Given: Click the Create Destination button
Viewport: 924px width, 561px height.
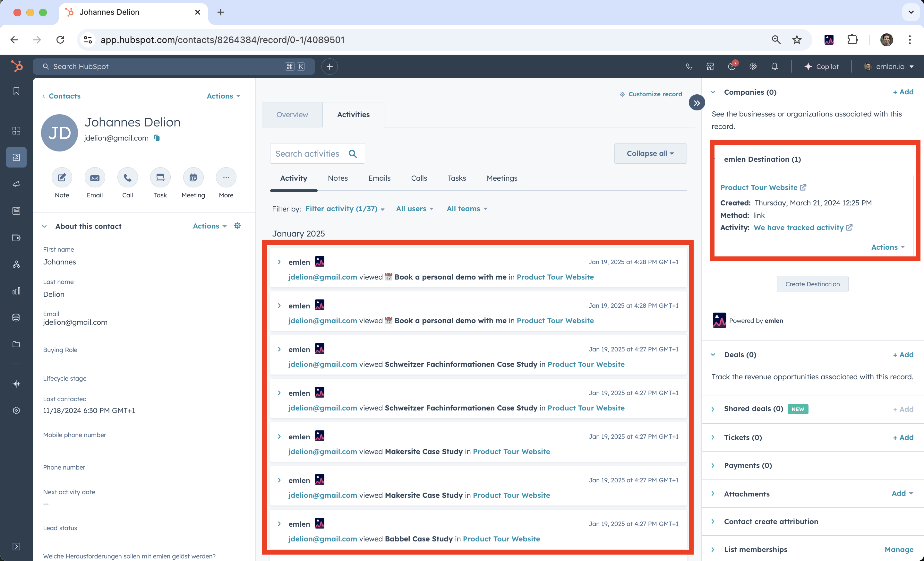Looking at the screenshot, I should [x=812, y=284].
